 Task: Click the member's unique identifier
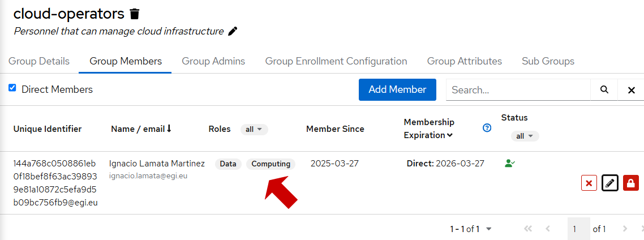(x=55, y=183)
